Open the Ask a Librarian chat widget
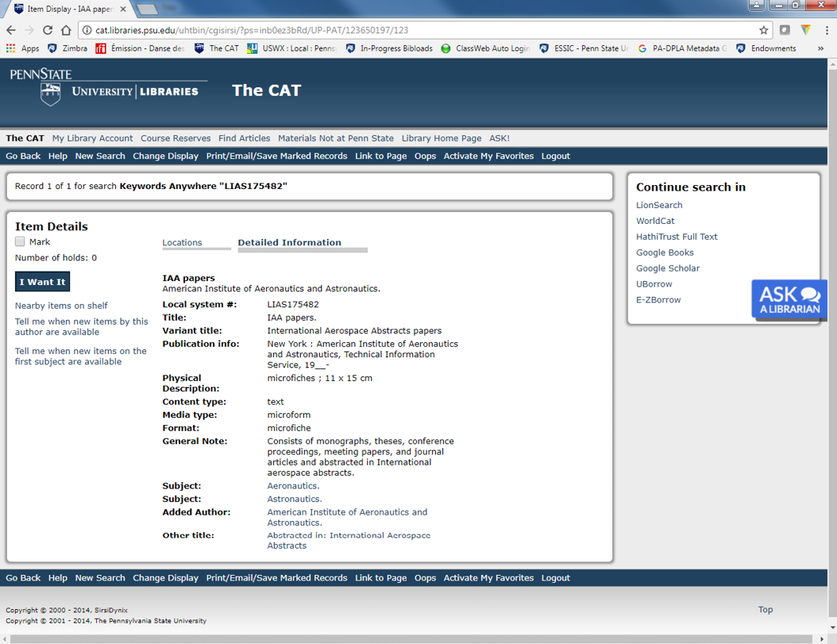The width and height of the screenshot is (837, 644). pos(789,299)
